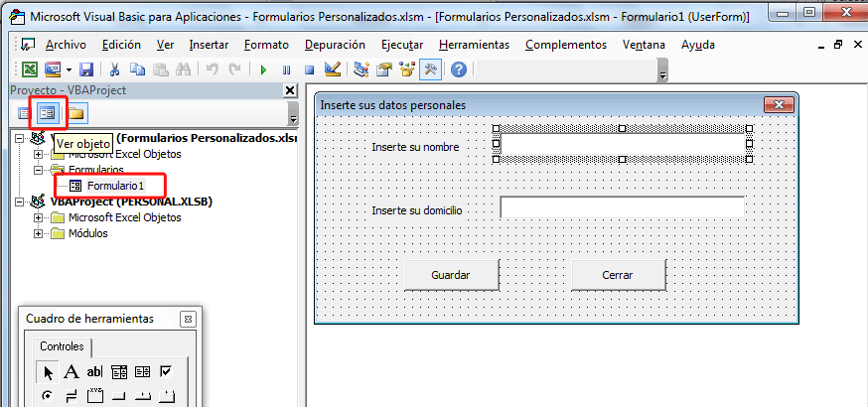
Task: Click the Inserte su nombre text box
Action: pos(623,144)
